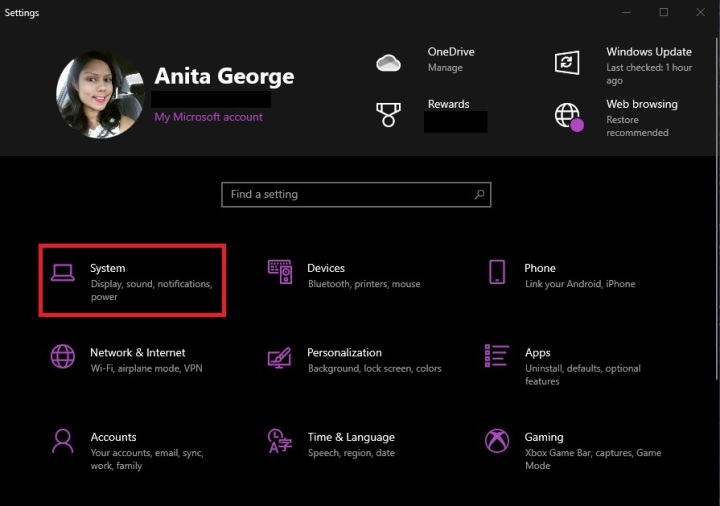Open the Devices keyboard and speaker icon

coord(280,272)
